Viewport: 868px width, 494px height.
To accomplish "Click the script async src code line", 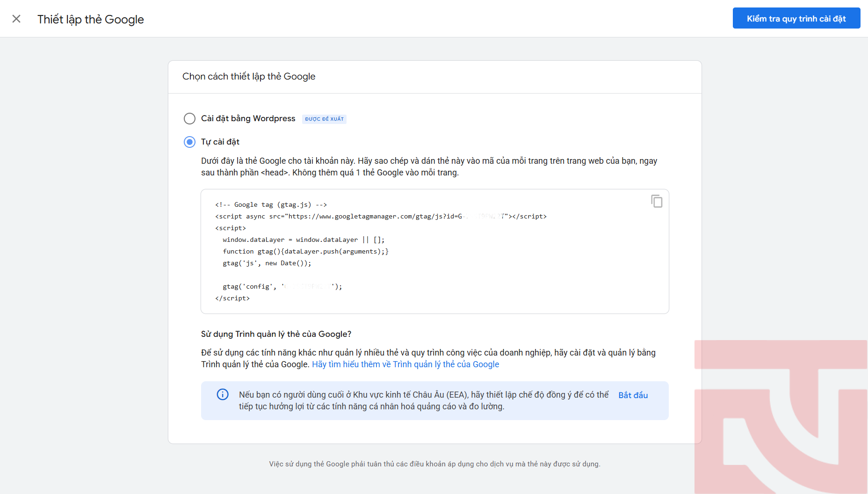I will pyautogui.click(x=381, y=216).
